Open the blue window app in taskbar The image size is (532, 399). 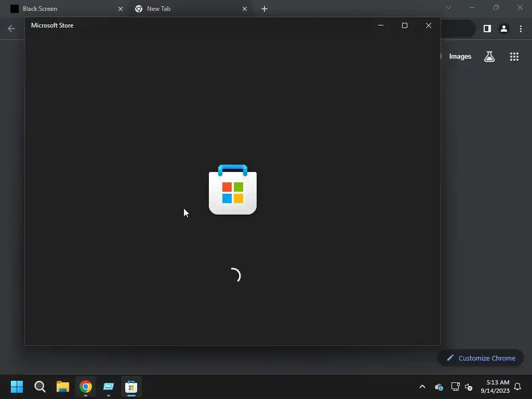tap(108, 387)
